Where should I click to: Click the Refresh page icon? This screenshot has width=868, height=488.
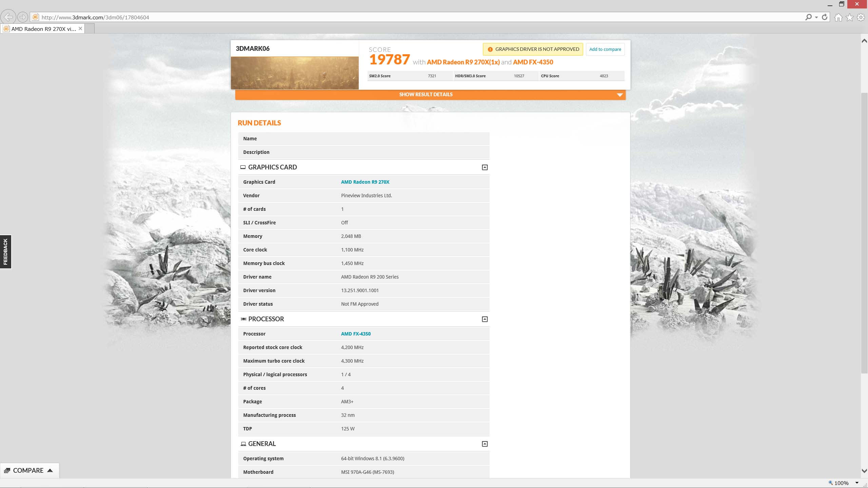tap(825, 17)
